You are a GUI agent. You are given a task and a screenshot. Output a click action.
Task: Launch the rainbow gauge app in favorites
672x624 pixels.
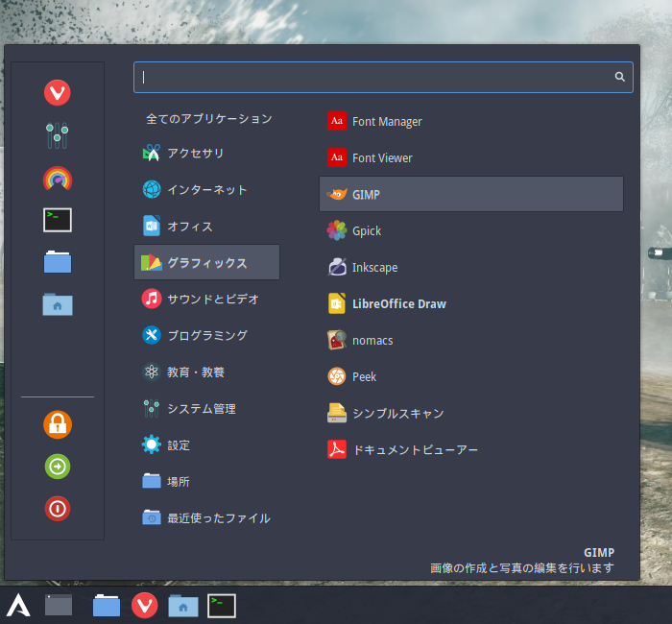point(58,178)
